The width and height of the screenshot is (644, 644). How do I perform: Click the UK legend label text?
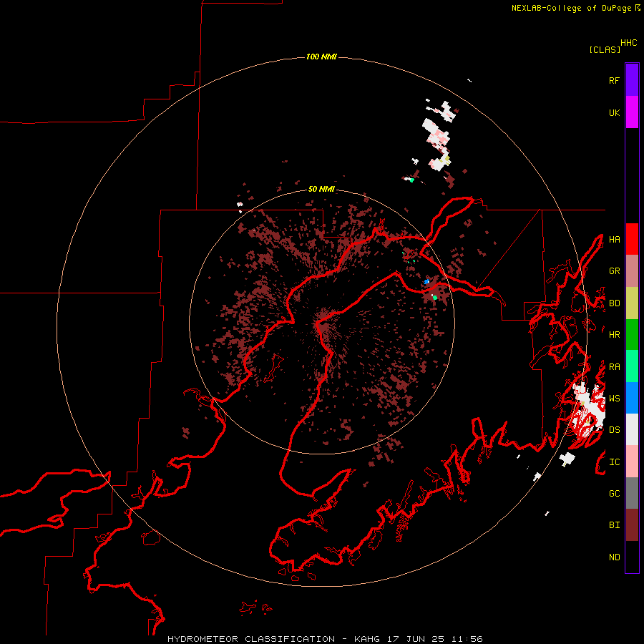click(x=614, y=112)
